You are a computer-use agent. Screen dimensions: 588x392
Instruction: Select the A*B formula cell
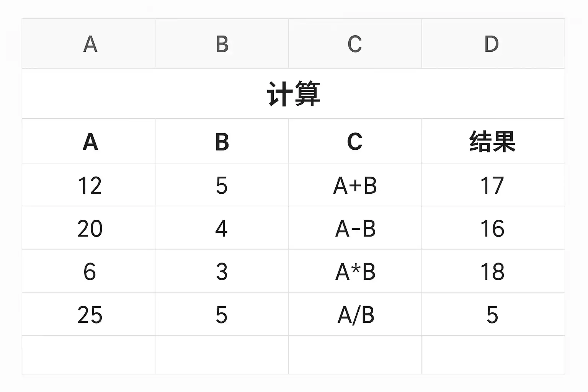[x=355, y=271]
